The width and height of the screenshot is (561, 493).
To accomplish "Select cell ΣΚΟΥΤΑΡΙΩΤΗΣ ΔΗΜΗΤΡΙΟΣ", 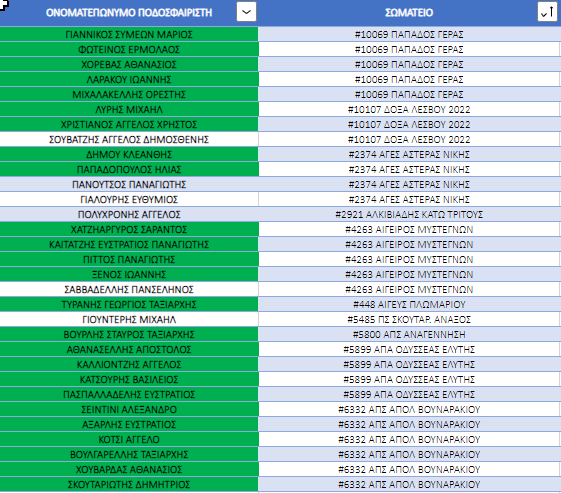I will [x=129, y=484].
